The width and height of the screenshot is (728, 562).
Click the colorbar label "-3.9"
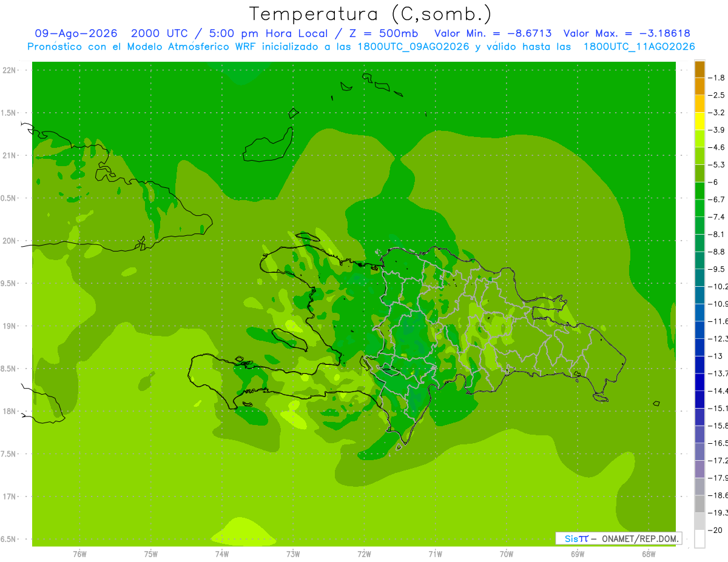point(716,130)
